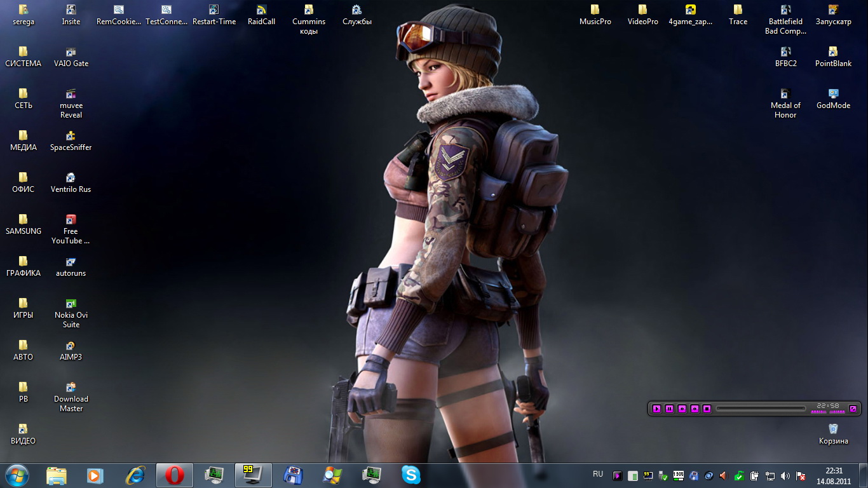This screenshot has height=488, width=868.
Task: Select the RemCookie desktop shortcut
Action: click(x=119, y=15)
